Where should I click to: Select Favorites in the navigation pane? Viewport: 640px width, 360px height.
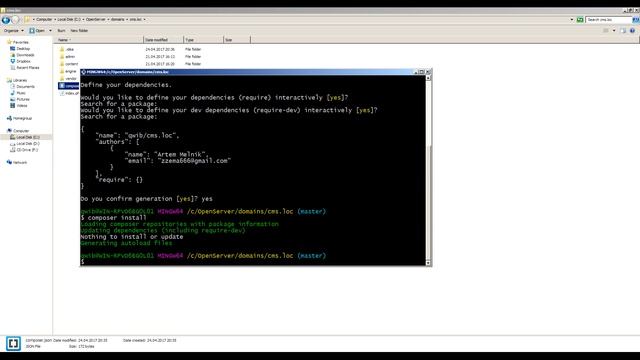tap(18, 42)
